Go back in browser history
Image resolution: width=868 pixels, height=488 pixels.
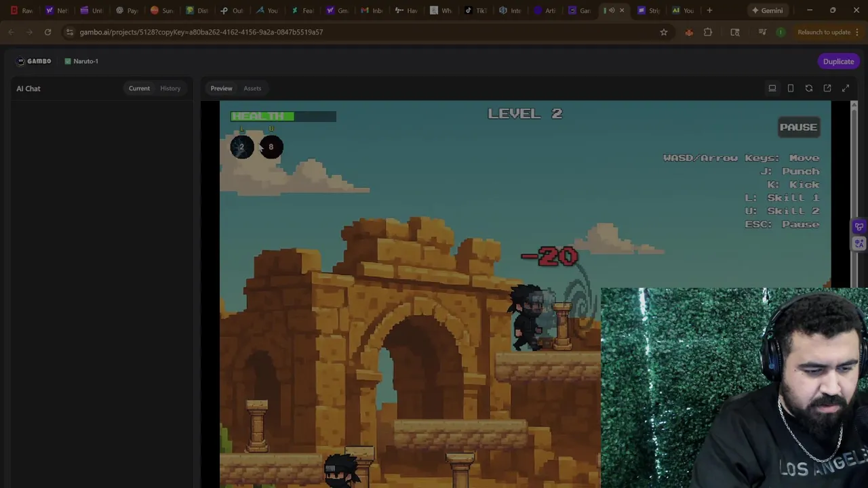pyautogui.click(x=11, y=32)
